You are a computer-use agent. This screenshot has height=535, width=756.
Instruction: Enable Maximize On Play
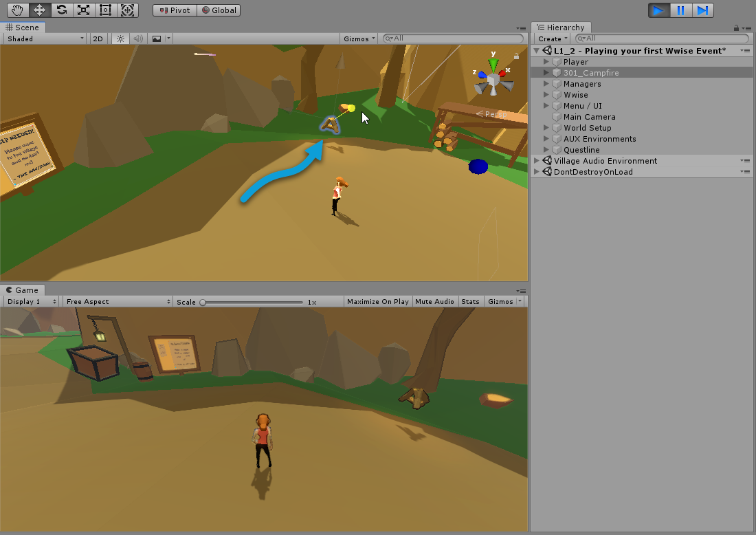point(377,301)
